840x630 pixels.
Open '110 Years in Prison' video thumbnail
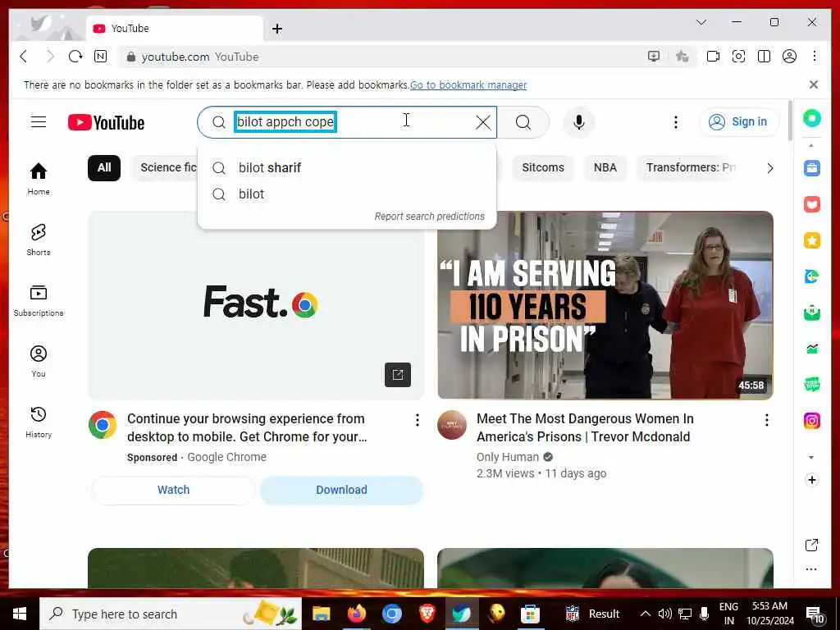pos(605,305)
